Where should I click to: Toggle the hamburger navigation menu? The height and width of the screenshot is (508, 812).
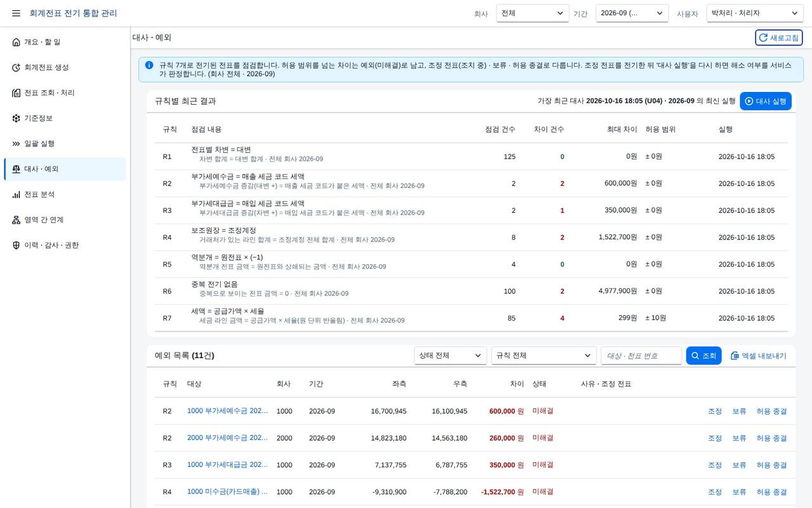pyautogui.click(x=16, y=13)
